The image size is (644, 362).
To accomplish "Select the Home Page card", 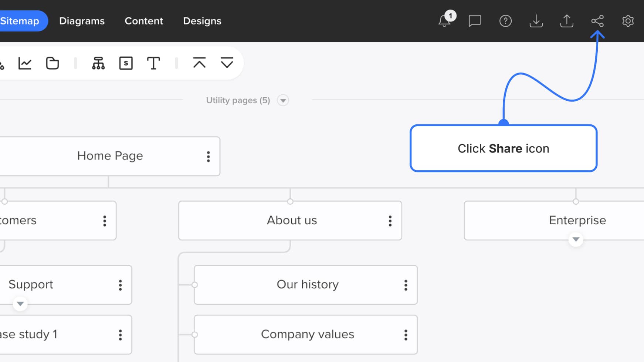I will (110, 156).
